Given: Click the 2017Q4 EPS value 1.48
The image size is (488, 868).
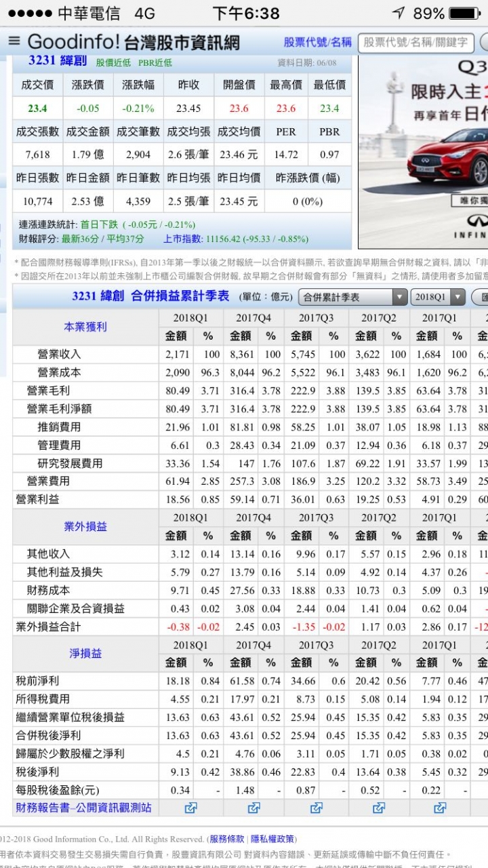Looking at the screenshot, I should coord(244,790).
